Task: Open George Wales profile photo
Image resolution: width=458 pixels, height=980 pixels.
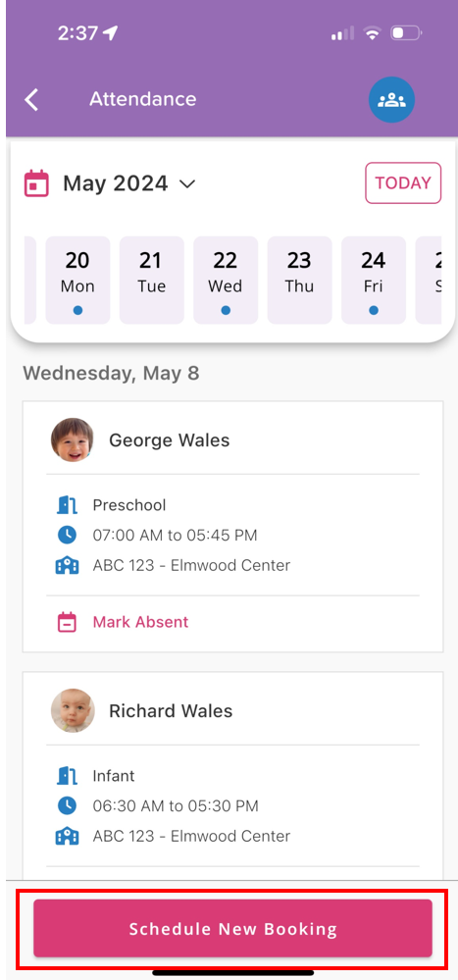Action: [73, 440]
